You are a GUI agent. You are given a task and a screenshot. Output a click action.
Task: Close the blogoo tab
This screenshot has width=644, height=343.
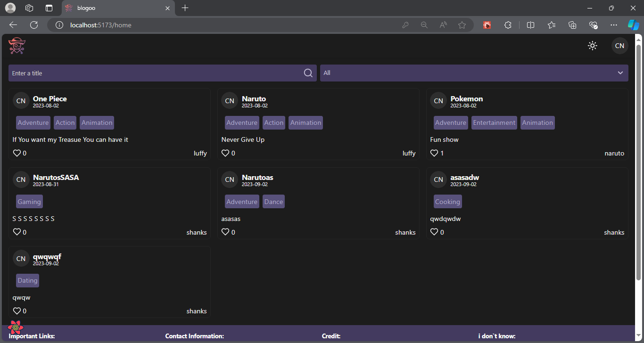167,8
